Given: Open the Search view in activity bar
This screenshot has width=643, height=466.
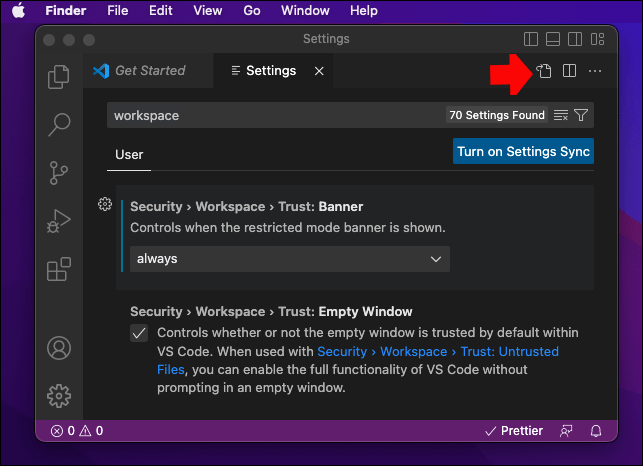Looking at the screenshot, I should (x=59, y=124).
